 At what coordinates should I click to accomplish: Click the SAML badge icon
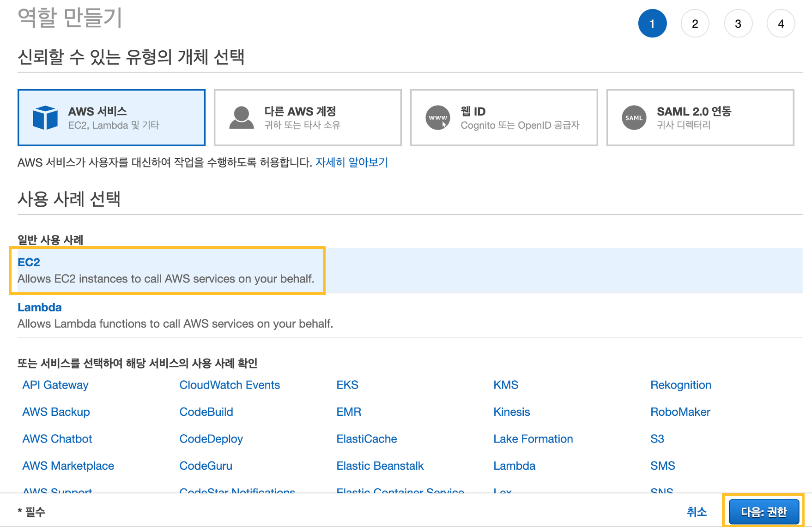pos(634,118)
